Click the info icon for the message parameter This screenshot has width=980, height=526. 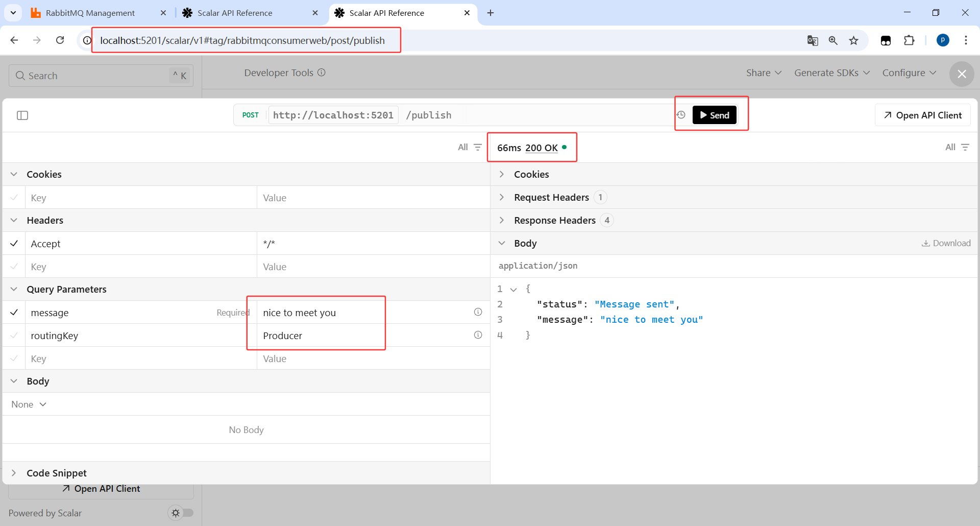pos(478,312)
